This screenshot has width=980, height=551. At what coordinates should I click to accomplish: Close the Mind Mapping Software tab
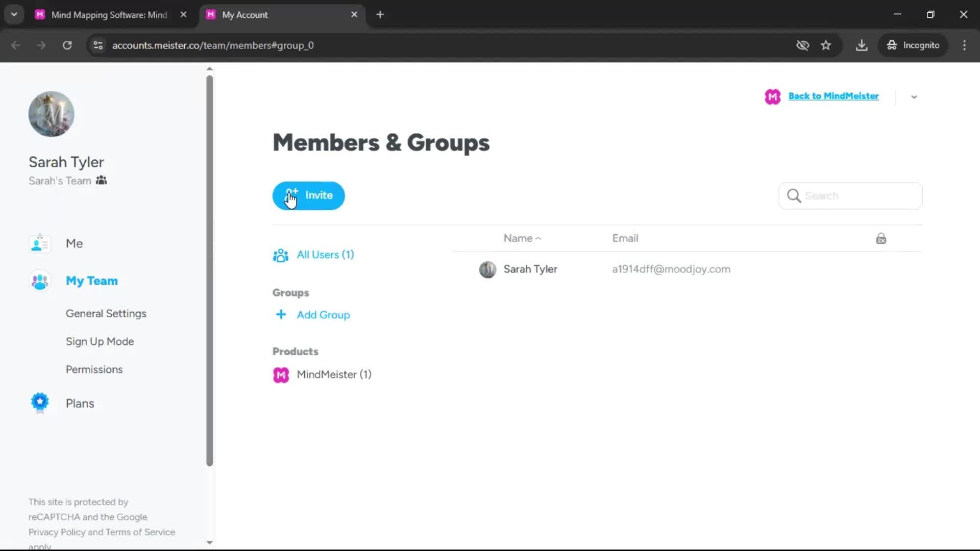click(184, 15)
